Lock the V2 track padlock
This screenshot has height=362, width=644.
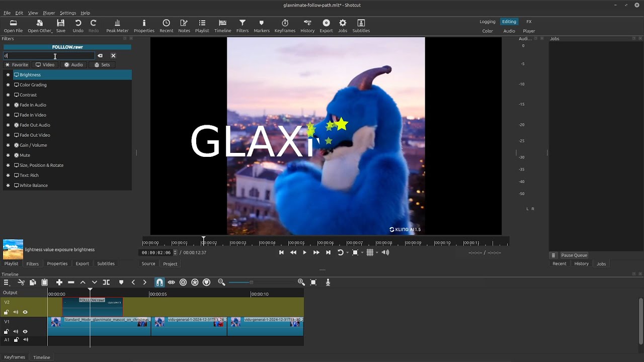6,312
